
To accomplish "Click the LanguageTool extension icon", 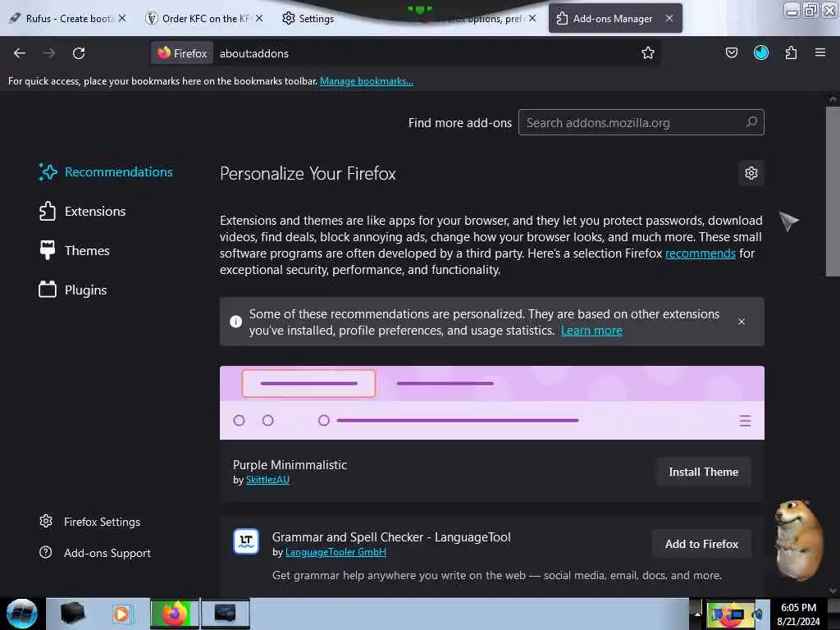I will (246, 541).
